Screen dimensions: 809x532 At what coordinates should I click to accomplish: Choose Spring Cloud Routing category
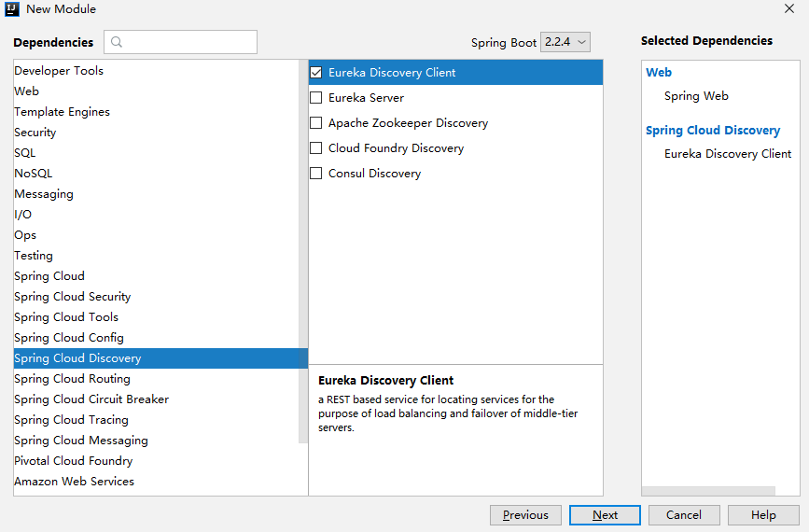click(x=157, y=379)
